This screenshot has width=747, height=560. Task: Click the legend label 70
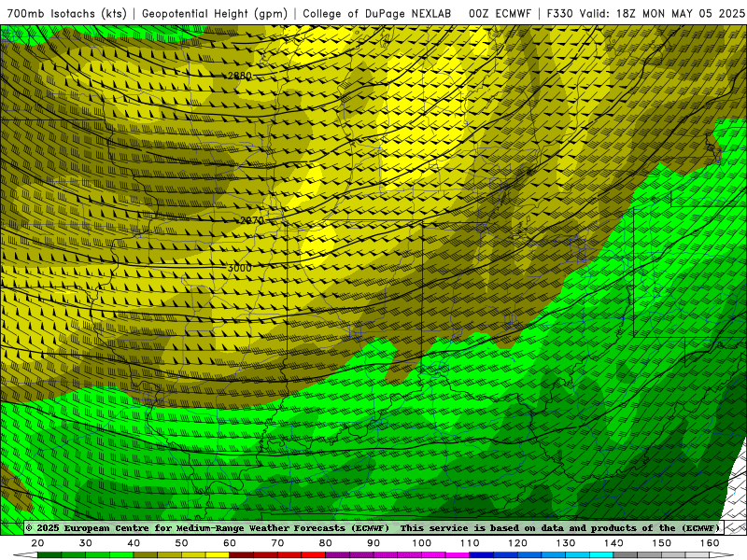coord(277,543)
